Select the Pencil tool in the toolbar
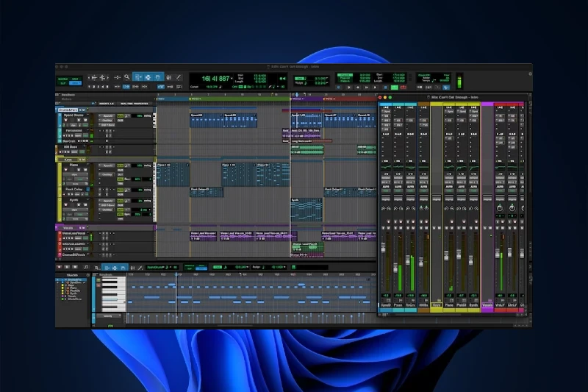The width and height of the screenshot is (588, 392). tap(179, 76)
